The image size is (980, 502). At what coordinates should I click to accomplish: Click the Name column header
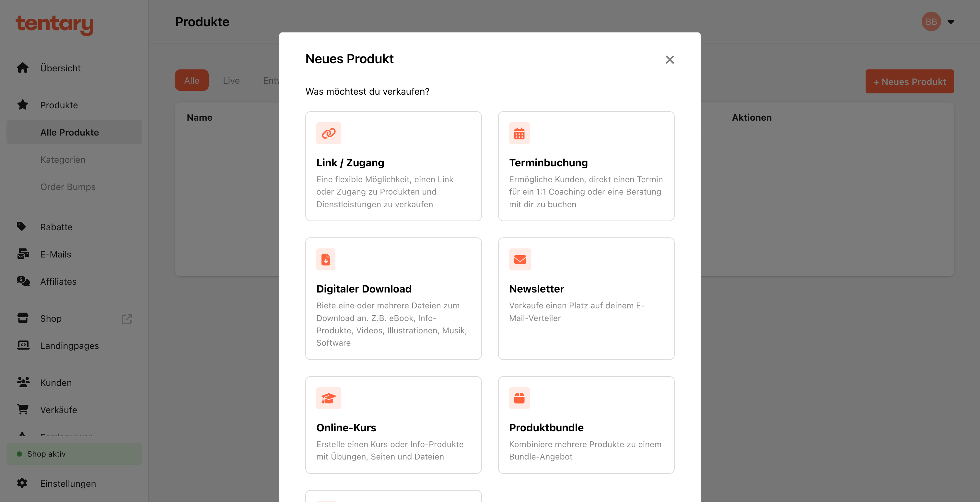pyautogui.click(x=199, y=118)
